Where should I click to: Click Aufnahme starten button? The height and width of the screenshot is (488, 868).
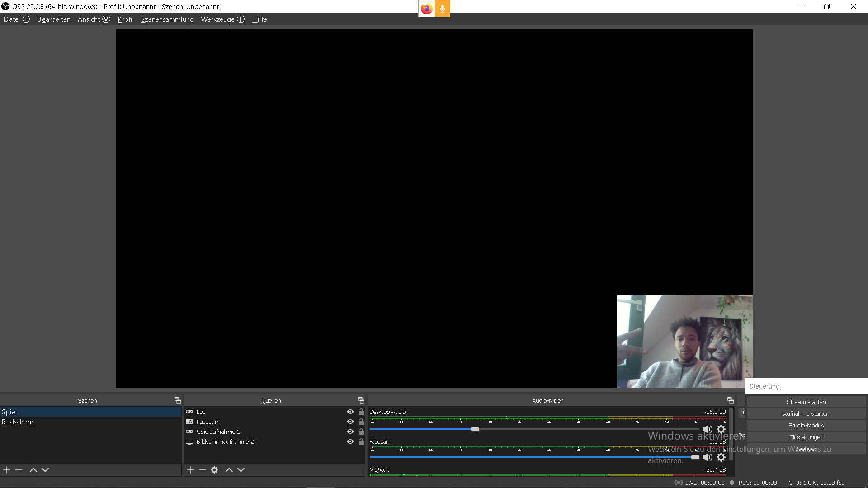(x=806, y=413)
